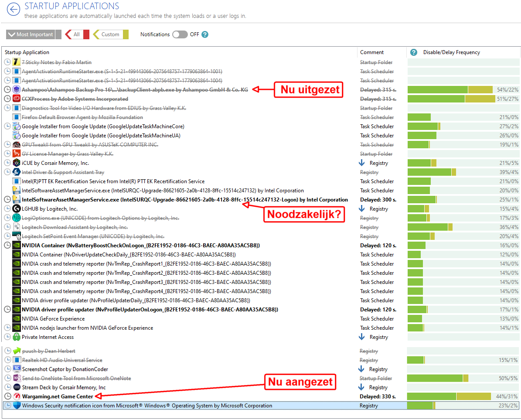The height and width of the screenshot is (420, 521).
Task: Sort by Disable/Delay Frequency column header
Action: point(452,52)
